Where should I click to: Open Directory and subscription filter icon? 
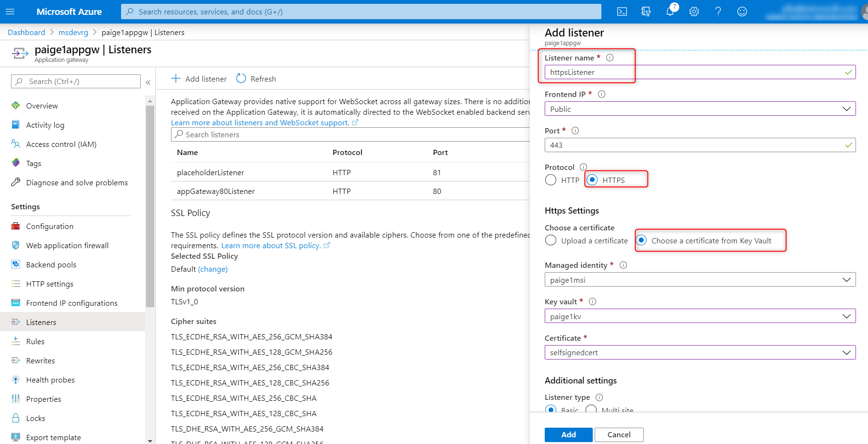tap(646, 12)
